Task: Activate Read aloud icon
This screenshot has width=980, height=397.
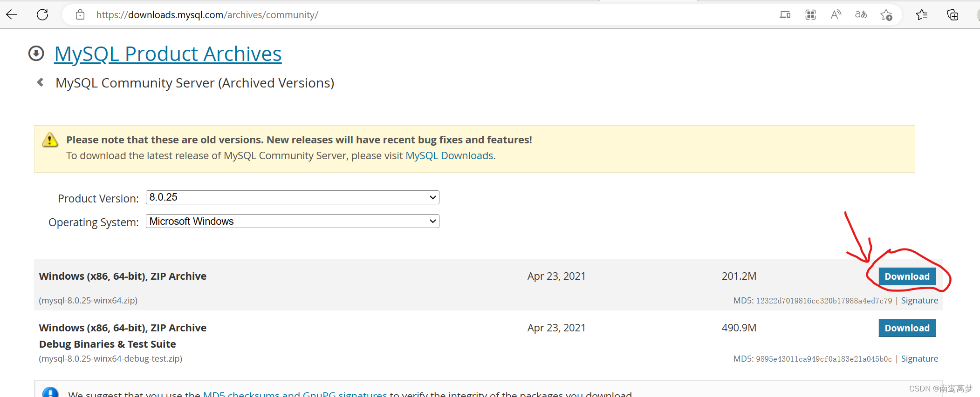Action: point(836,15)
